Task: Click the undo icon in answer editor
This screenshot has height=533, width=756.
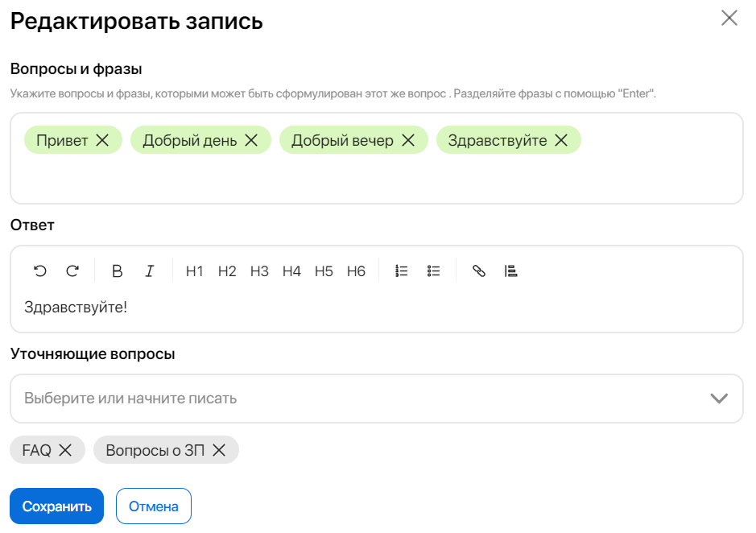Action: 40,271
